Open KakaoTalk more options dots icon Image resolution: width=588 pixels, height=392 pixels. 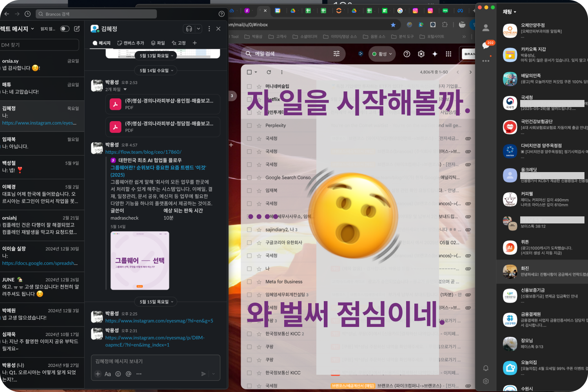486,61
